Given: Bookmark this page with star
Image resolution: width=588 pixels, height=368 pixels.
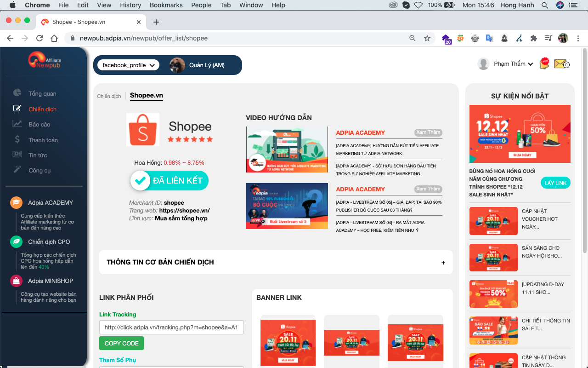Looking at the screenshot, I should tap(427, 38).
